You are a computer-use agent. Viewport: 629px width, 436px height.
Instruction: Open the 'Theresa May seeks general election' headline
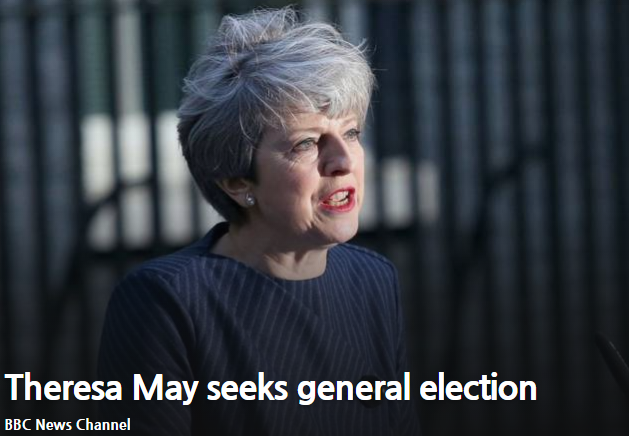270,387
